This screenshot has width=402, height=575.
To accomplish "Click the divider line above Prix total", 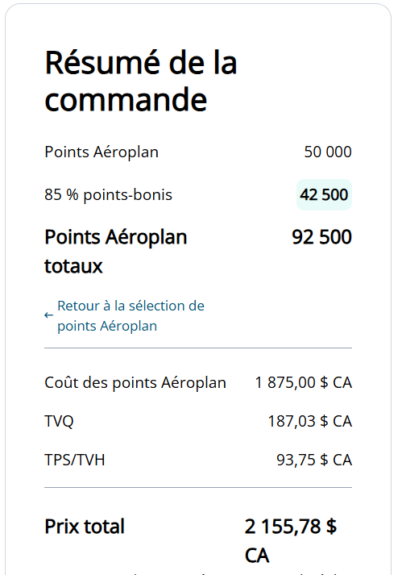I will [198, 488].
